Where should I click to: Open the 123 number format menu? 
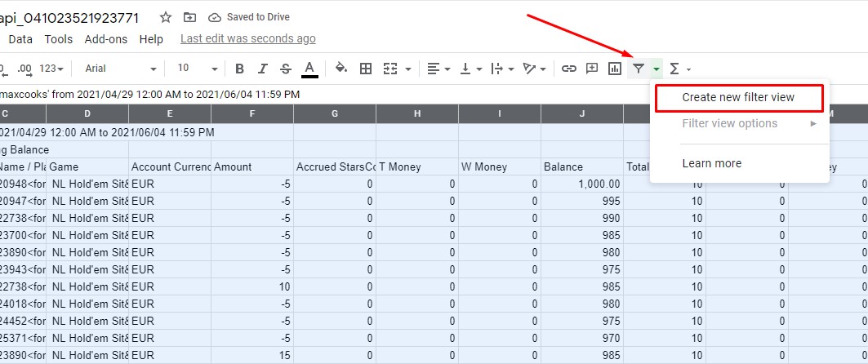pyautogui.click(x=51, y=69)
